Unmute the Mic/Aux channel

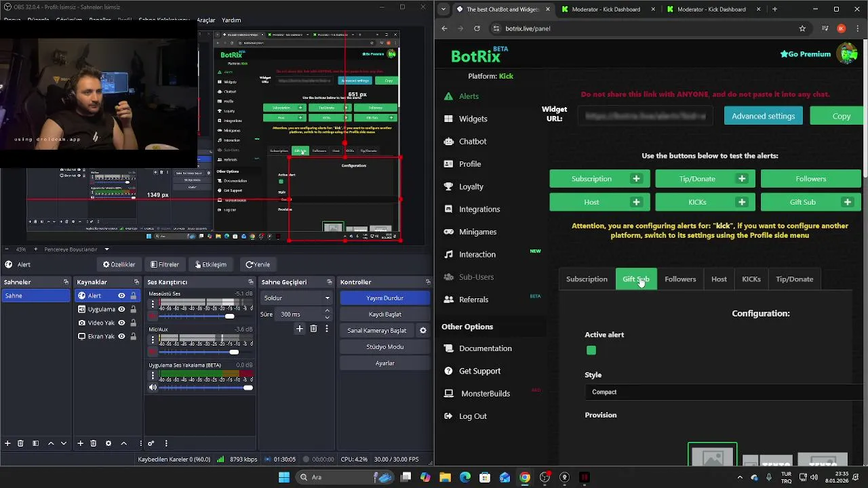(x=153, y=352)
